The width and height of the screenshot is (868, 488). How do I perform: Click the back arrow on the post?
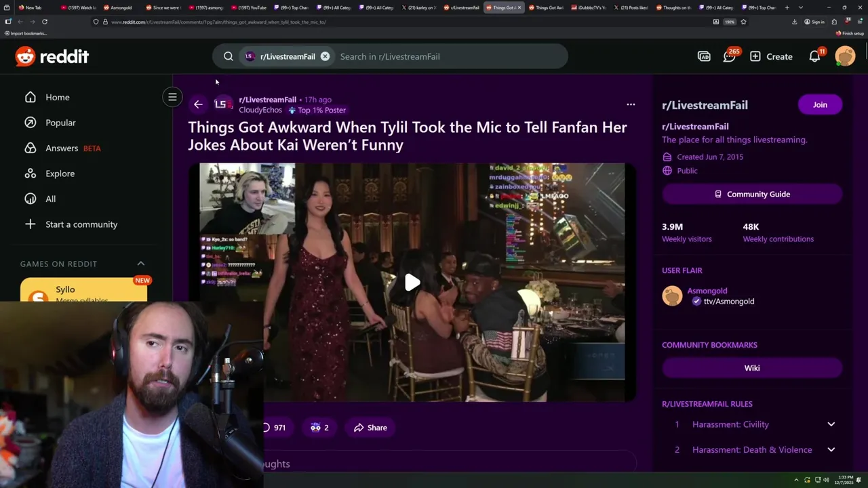[198, 104]
